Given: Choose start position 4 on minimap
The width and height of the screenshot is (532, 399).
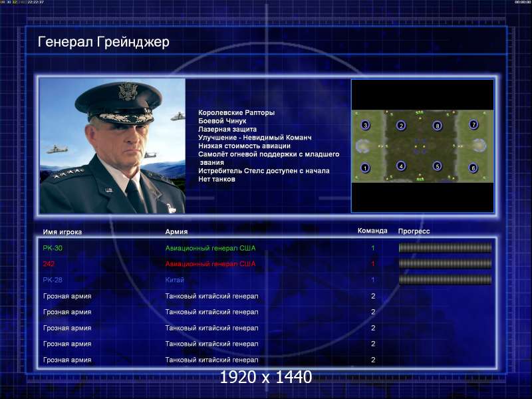Looking at the screenshot, I should click(x=401, y=166).
